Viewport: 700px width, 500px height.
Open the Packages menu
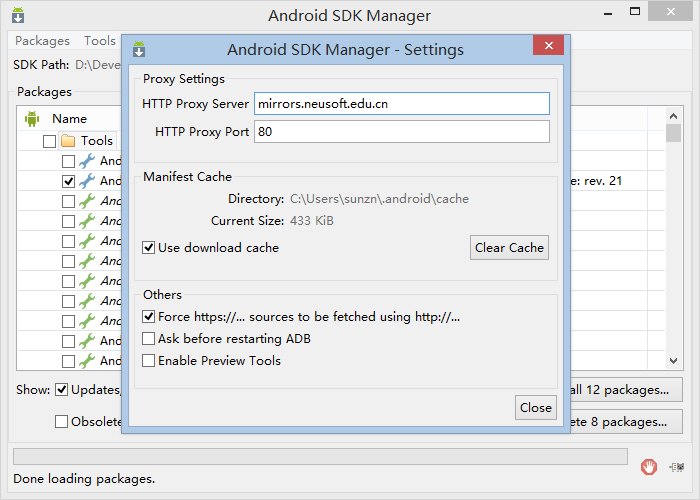click(42, 41)
